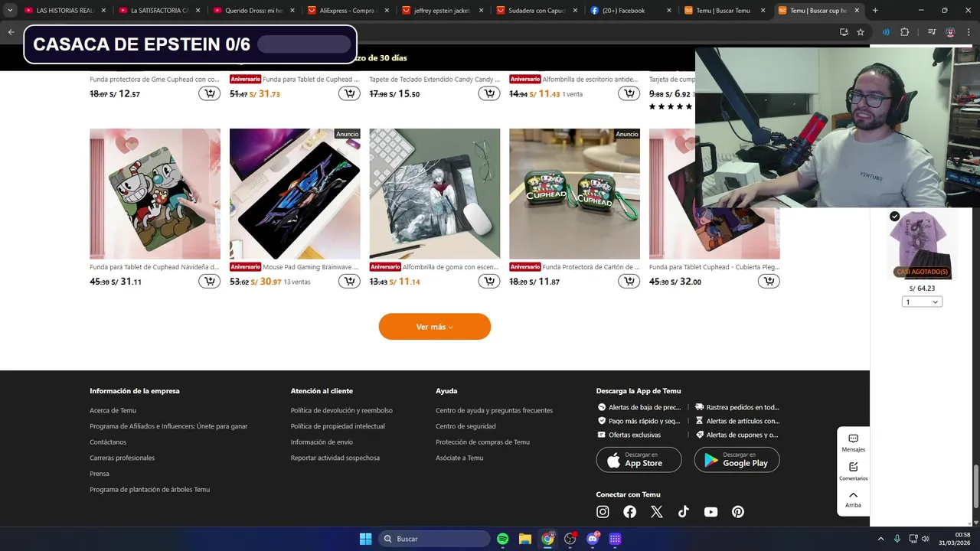Add the S/ 12.57 Cuphead protective case to cart
Viewport: 980px width, 551px height.
209,93
